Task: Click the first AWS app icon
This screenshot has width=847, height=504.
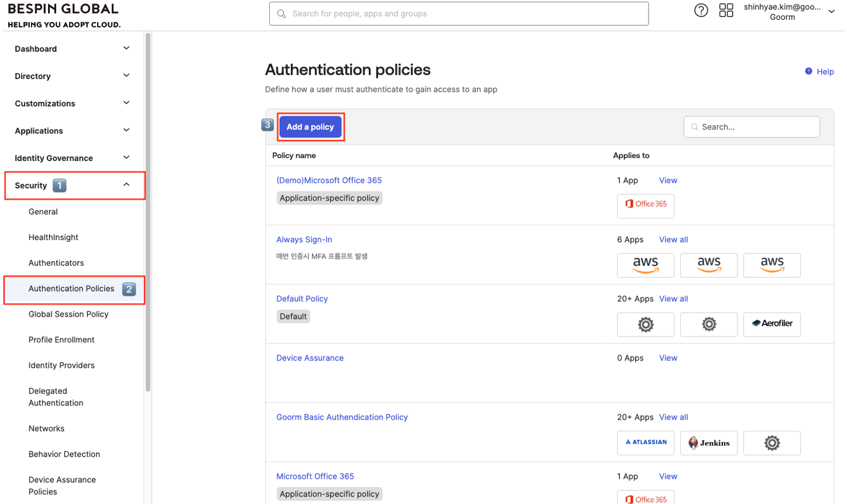Action: pyautogui.click(x=645, y=265)
